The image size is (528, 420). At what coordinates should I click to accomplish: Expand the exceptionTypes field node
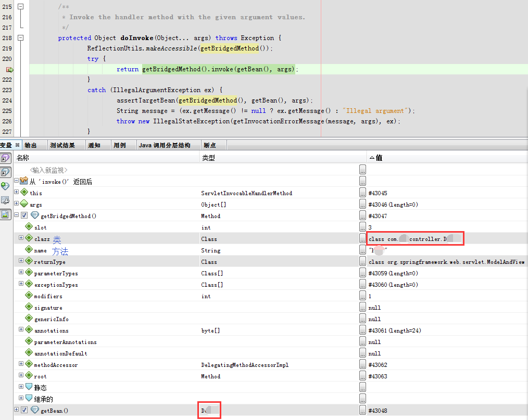(x=21, y=283)
